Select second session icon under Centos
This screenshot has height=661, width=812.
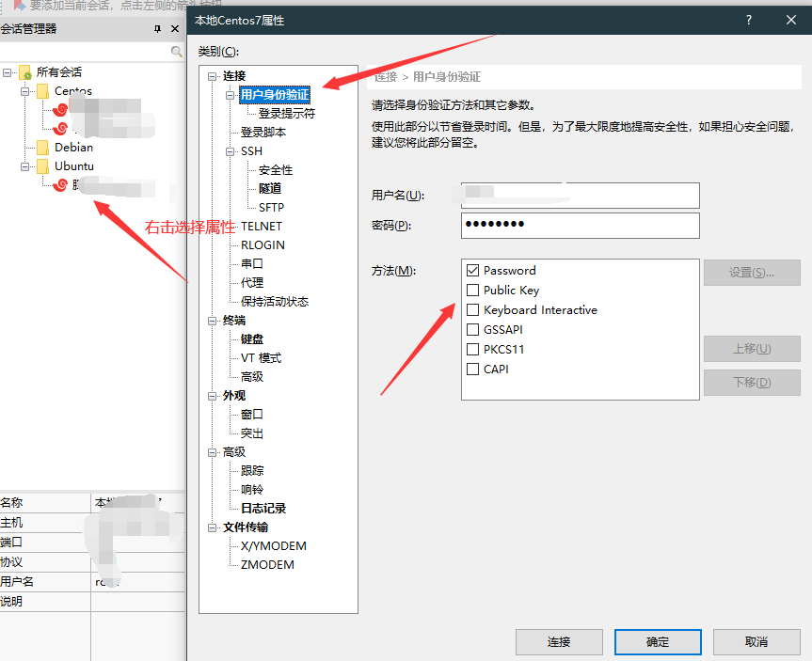(61, 128)
